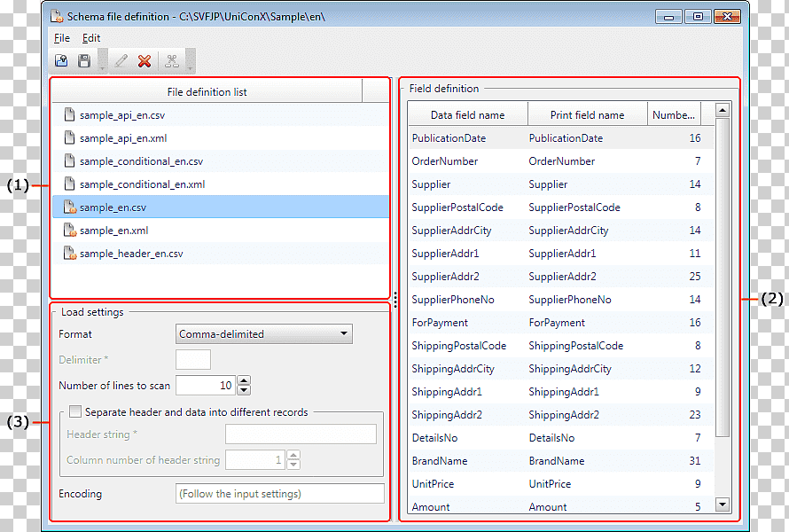Click the Data field name column header
789x532 pixels.
[x=467, y=114]
